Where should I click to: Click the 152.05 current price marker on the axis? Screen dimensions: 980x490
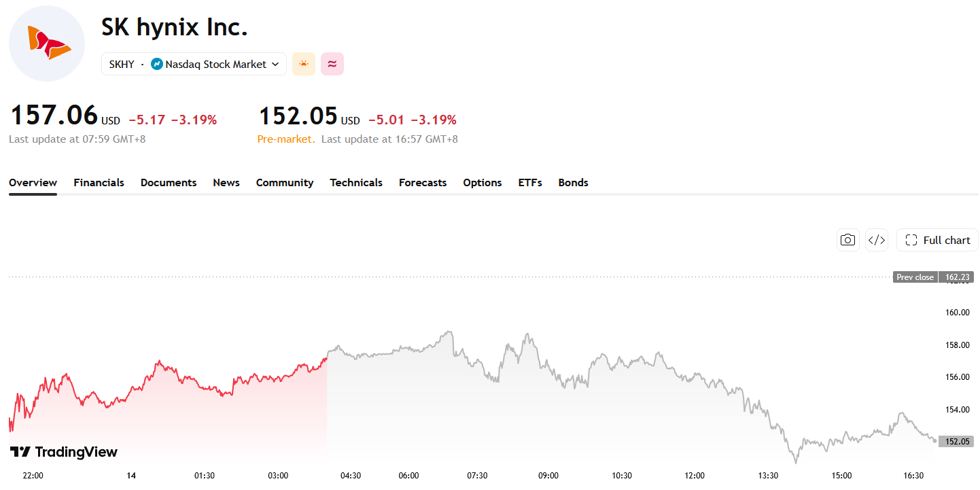click(x=956, y=441)
